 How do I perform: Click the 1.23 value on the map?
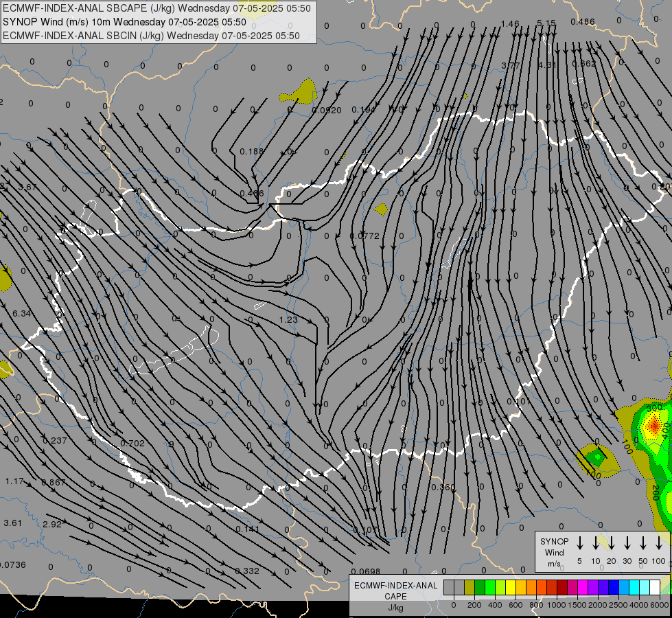pyautogui.click(x=288, y=319)
